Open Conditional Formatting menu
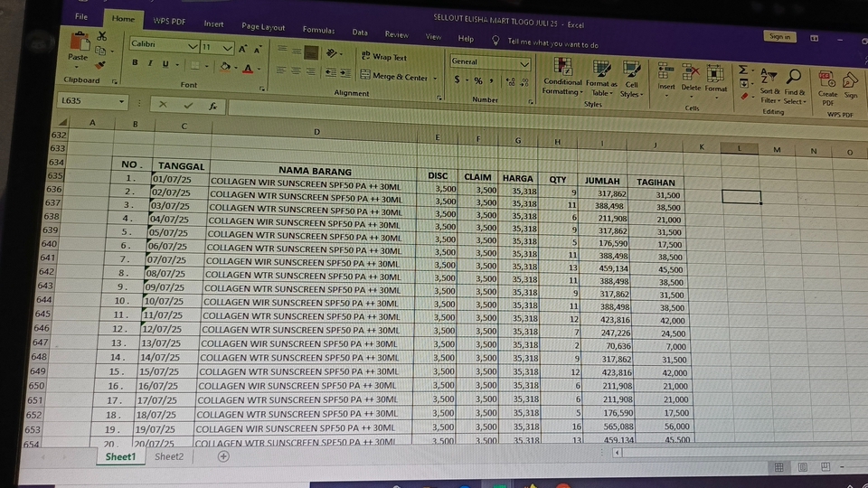This screenshot has width=868, height=488. pyautogui.click(x=561, y=76)
